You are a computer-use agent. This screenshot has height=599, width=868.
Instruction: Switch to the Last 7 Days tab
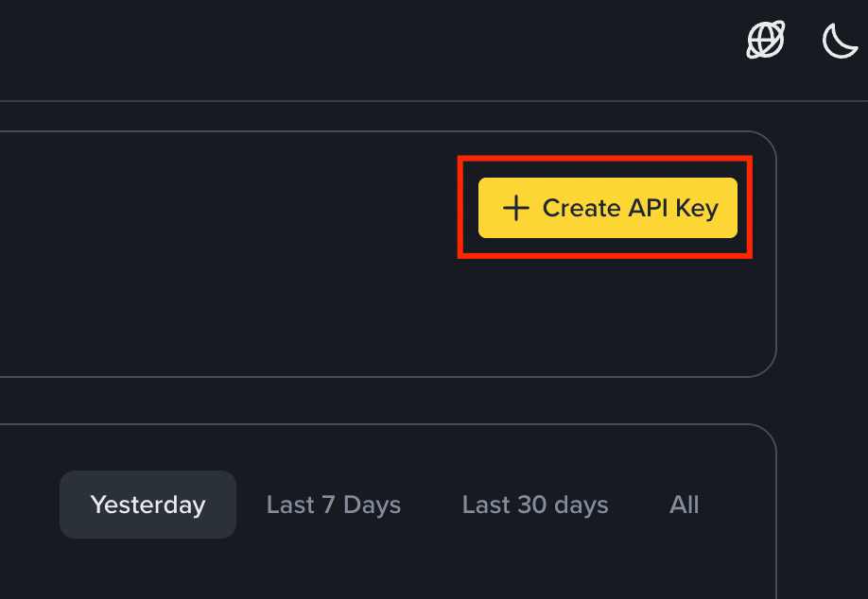[x=333, y=505]
